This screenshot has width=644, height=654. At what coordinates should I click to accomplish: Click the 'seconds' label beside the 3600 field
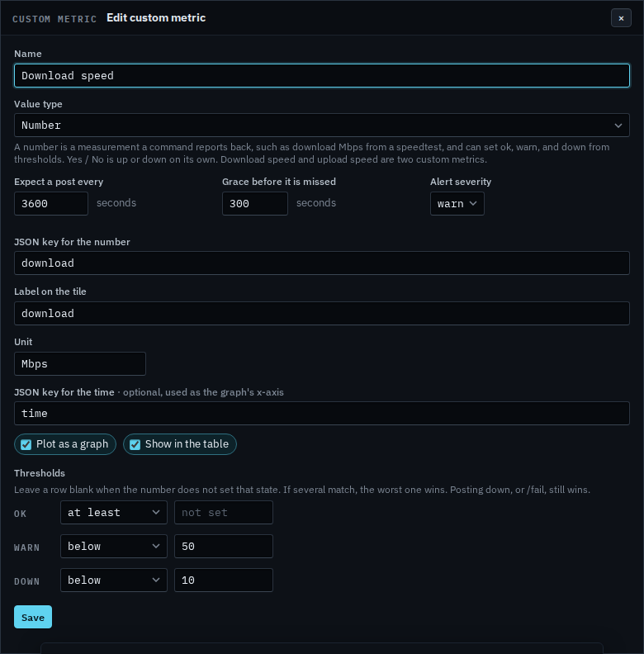tap(116, 203)
